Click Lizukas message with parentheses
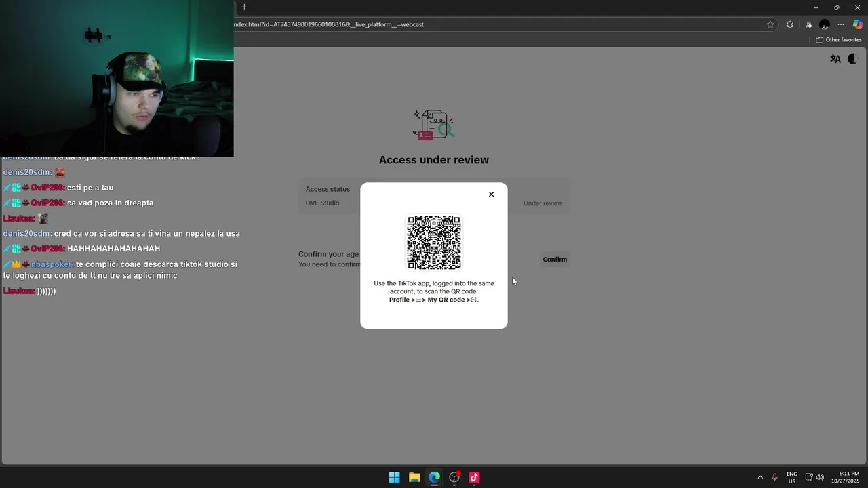The width and height of the screenshot is (868, 488). tap(46, 291)
